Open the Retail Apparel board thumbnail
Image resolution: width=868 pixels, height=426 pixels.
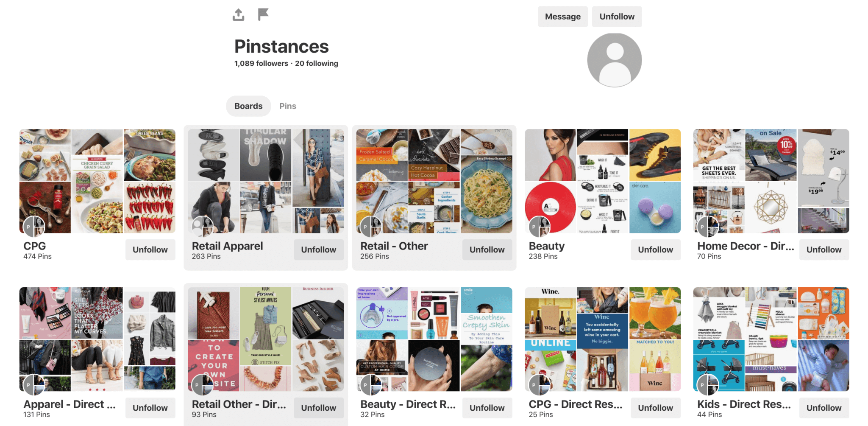point(266,181)
